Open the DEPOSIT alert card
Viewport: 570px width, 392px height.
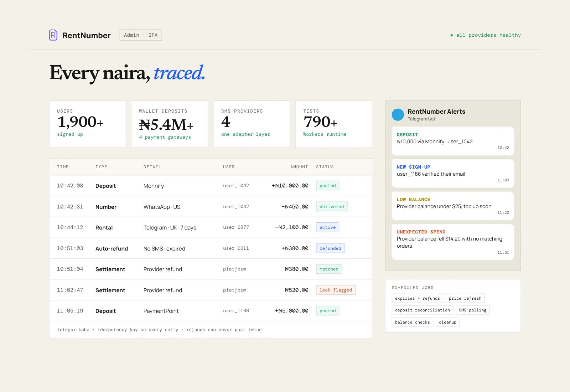453,141
